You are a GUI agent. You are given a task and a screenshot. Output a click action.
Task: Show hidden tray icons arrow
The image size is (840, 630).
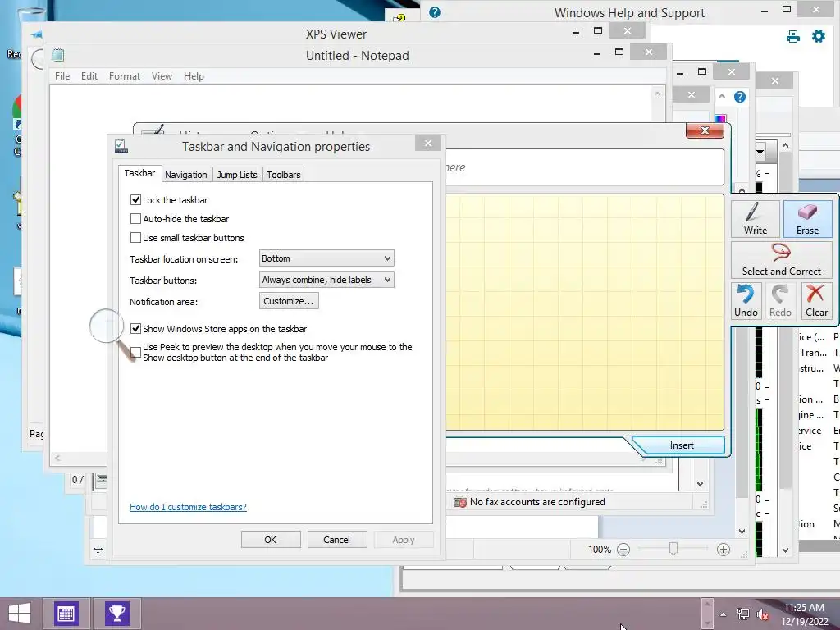click(x=724, y=614)
